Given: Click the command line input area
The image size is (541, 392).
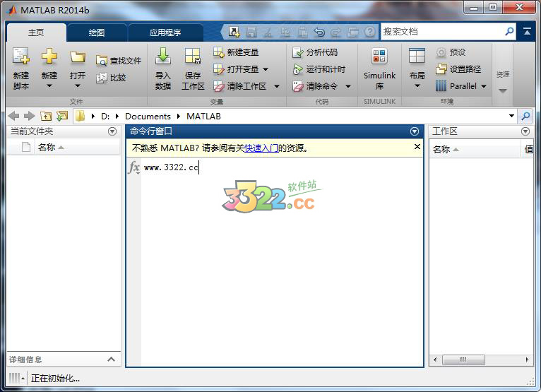Looking at the screenshot, I should point(283,167).
